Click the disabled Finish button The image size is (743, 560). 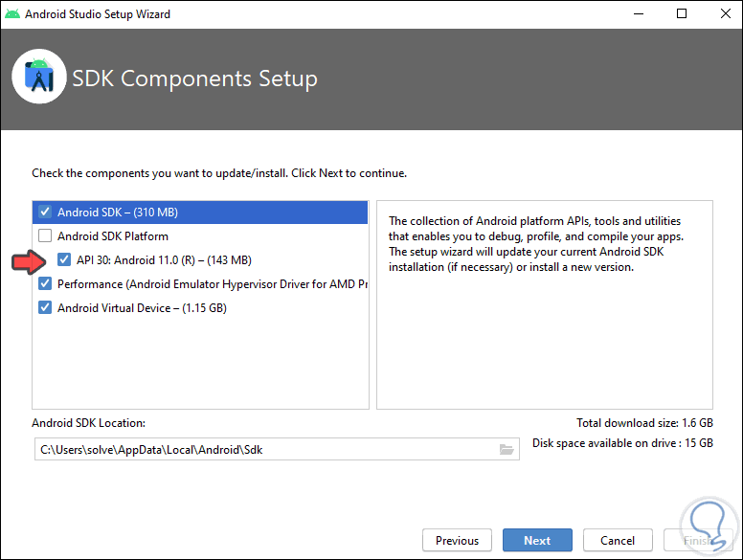698,540
